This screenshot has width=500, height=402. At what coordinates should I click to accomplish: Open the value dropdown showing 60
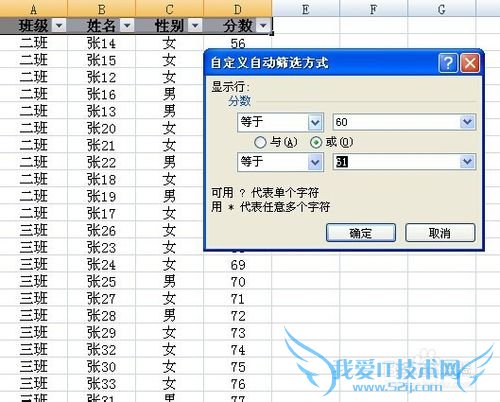[467, 122]
